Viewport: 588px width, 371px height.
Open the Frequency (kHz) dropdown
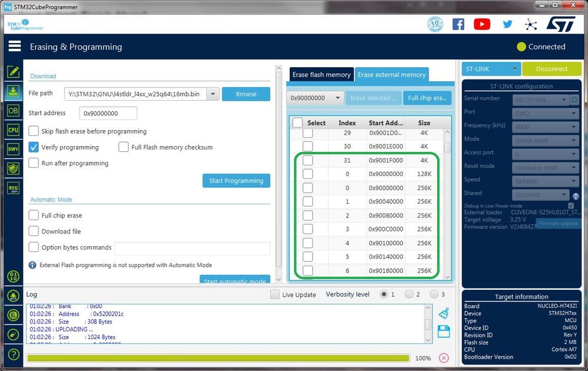click(546, 127)
